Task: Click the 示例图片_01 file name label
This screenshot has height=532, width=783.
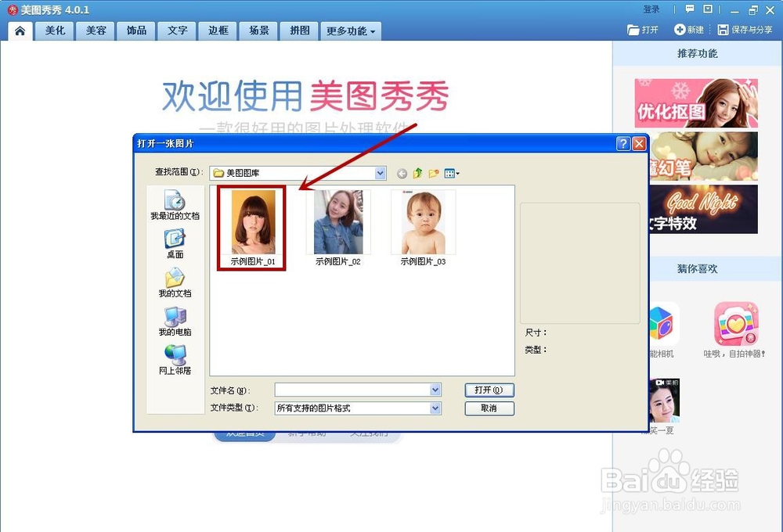Action: pyautogui.click(x=253, y=261)
